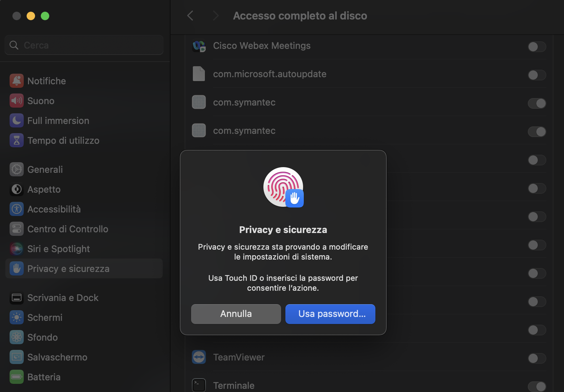Click the Scrivania e Dock icon
This screenshot has height=392, width=564.
(x=17, y=298)
